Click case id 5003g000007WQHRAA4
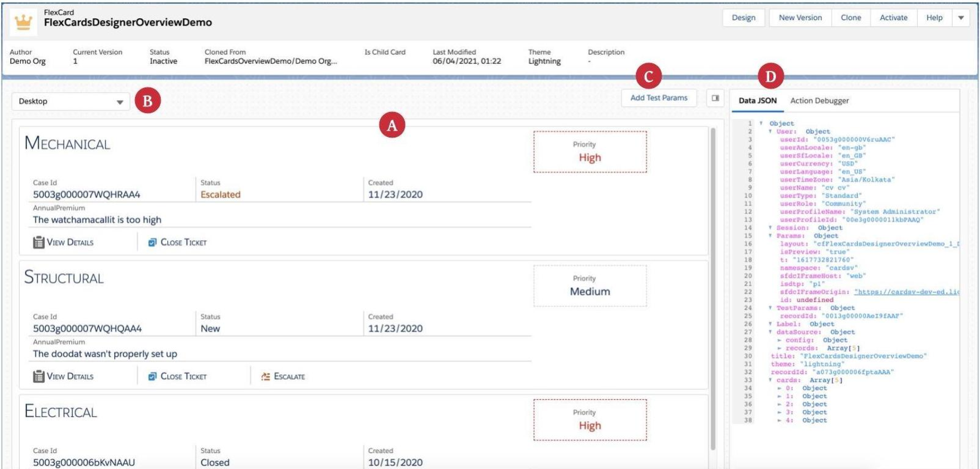The height and width of the screenshot is (469, 980). (x=86, y=194)
